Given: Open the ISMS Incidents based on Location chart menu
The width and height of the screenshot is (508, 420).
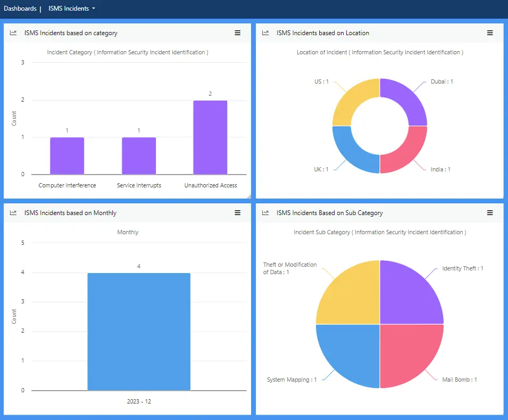Looking at the screenshot, I should pyautogui.click(x=489, y=32).
